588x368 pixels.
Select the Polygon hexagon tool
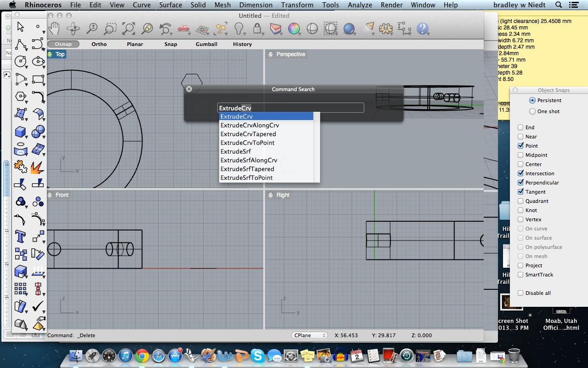[x=21, y=97]
